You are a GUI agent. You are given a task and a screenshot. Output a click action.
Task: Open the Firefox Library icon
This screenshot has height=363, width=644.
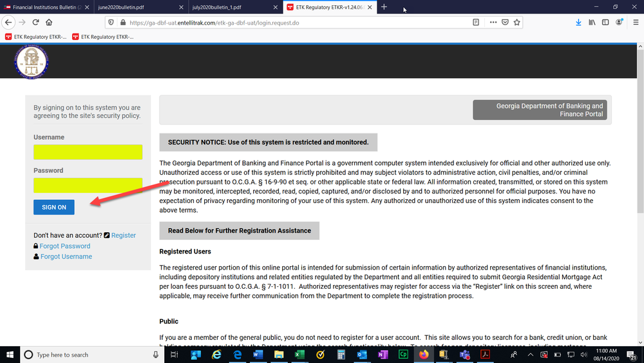[591, 22]
